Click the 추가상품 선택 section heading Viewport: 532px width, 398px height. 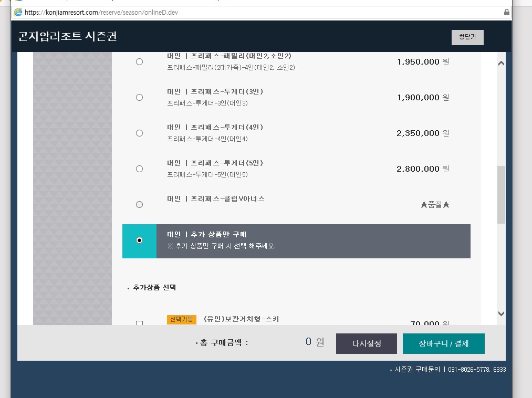[x=154, y=287]
